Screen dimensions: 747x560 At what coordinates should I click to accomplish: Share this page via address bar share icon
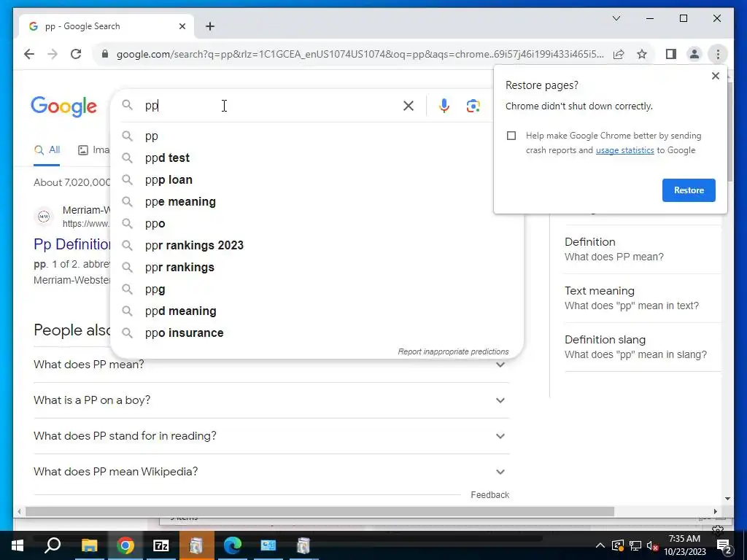coord(619,54)
